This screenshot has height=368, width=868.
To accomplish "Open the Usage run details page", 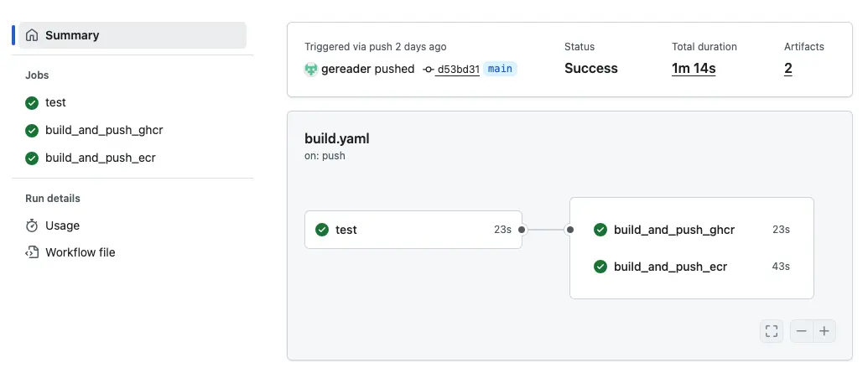I will 62,225.
